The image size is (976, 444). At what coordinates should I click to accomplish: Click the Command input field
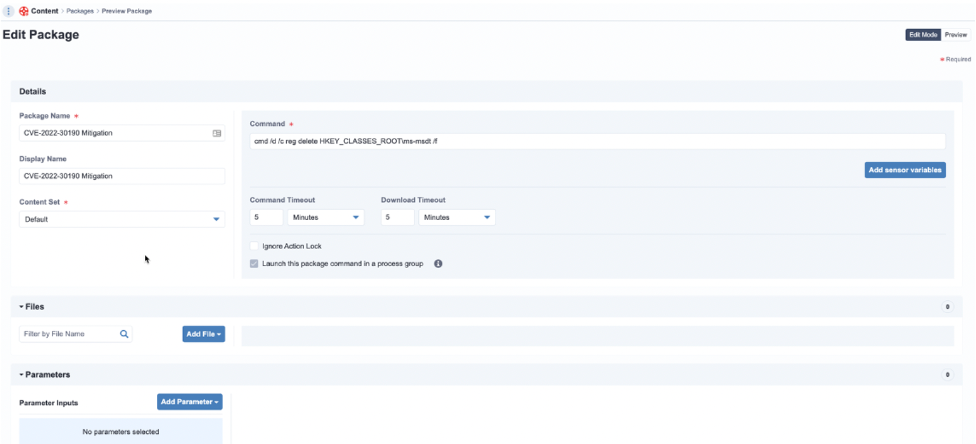(x=598, y=141)
